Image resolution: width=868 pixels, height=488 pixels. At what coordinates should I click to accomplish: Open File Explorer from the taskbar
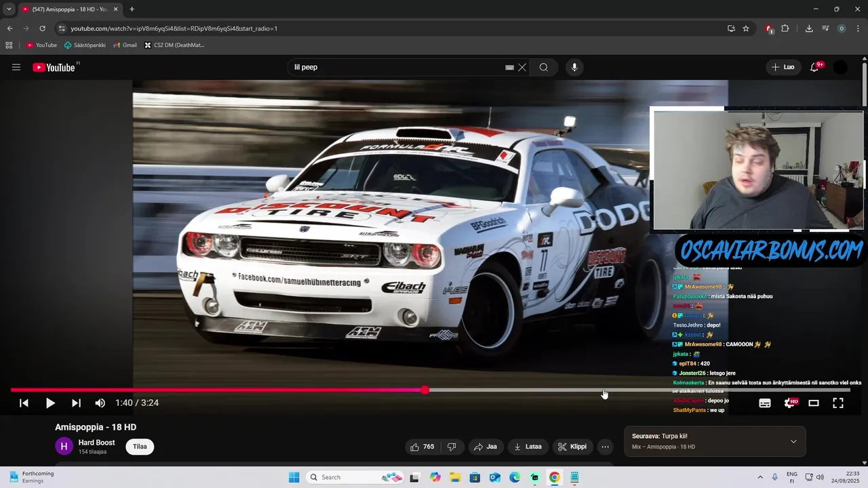click(455, 477)
